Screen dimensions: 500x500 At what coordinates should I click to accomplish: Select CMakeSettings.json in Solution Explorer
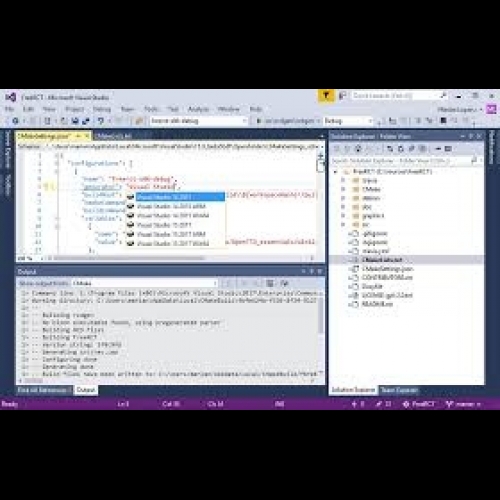(387, 269)
